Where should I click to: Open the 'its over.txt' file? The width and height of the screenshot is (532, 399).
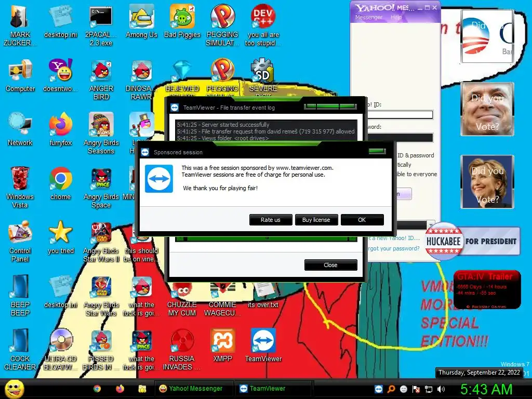click(263, 295)
